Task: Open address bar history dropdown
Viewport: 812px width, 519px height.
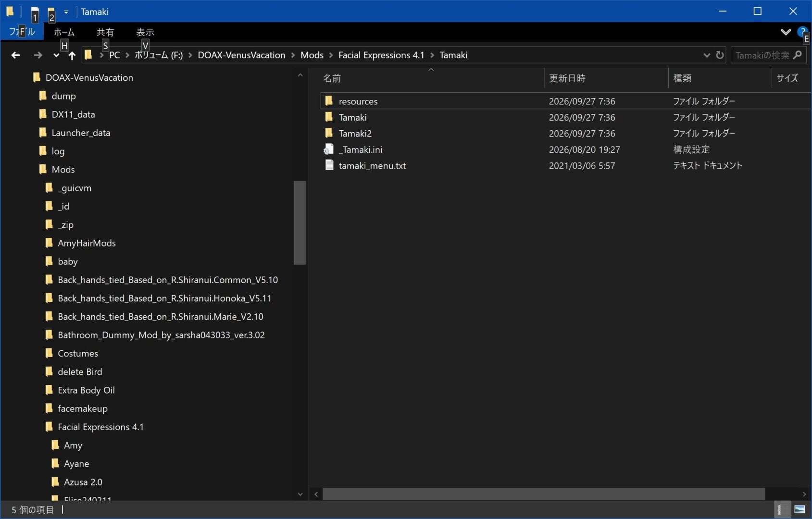Action: click(706, 55)
